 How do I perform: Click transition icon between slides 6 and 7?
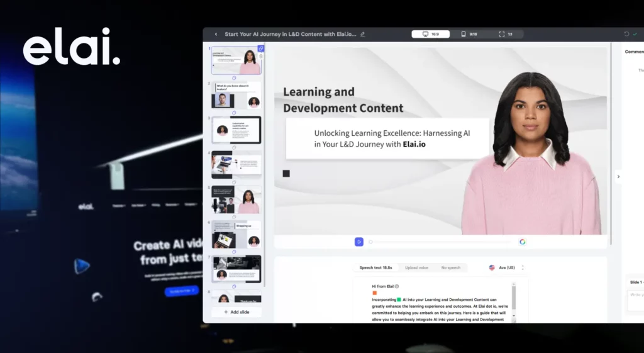pos(234,252)
